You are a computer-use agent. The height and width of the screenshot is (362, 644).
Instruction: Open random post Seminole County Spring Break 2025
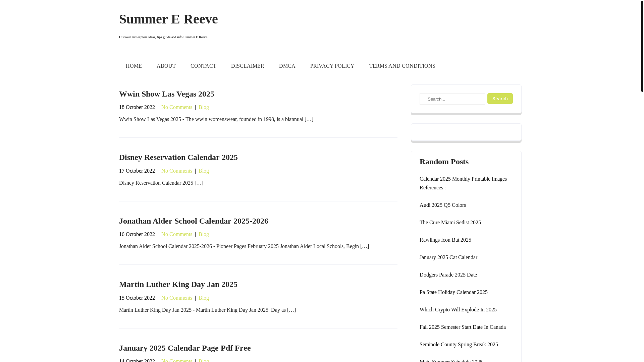tap(459, 345)
